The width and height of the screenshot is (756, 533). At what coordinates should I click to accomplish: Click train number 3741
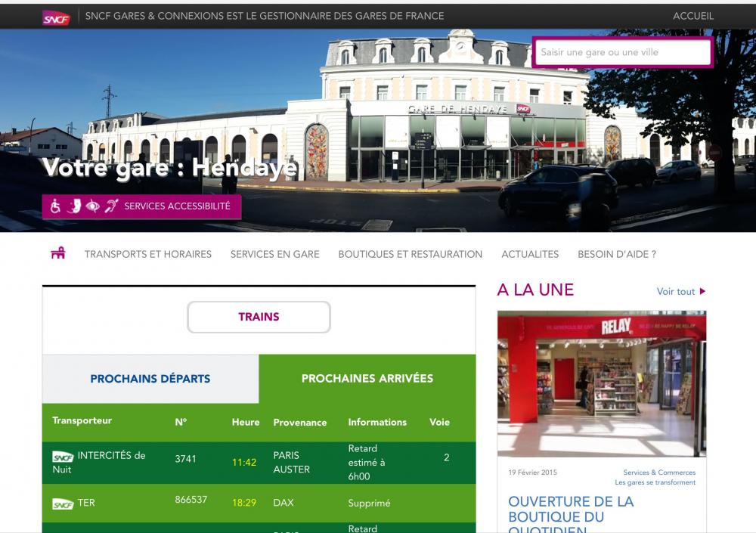pos(186,459)
